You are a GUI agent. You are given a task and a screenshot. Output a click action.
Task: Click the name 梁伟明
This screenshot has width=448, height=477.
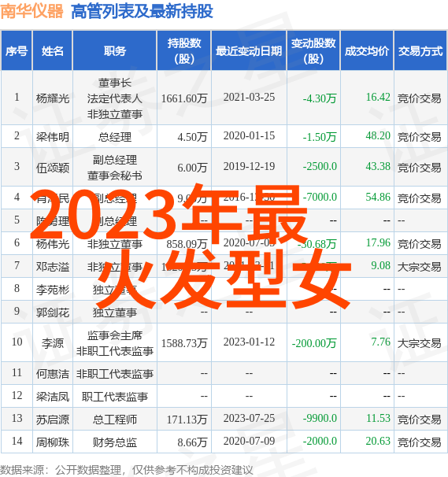coord(52,137)
